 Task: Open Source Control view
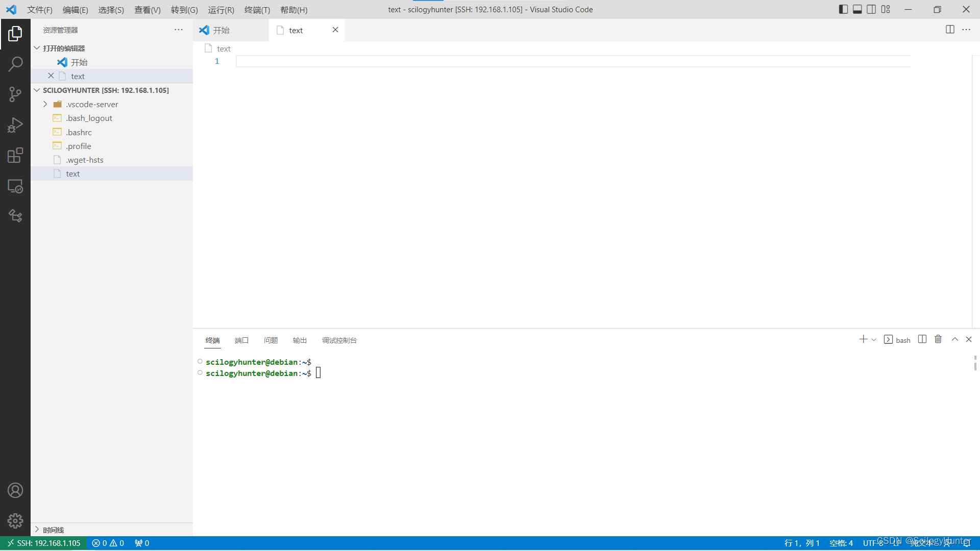tap(15, 94)
